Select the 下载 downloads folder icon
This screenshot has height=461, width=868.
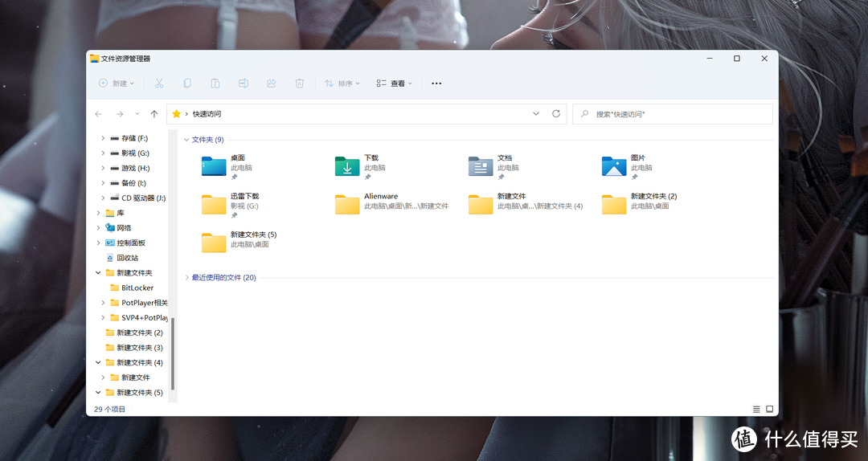(347, 166)
